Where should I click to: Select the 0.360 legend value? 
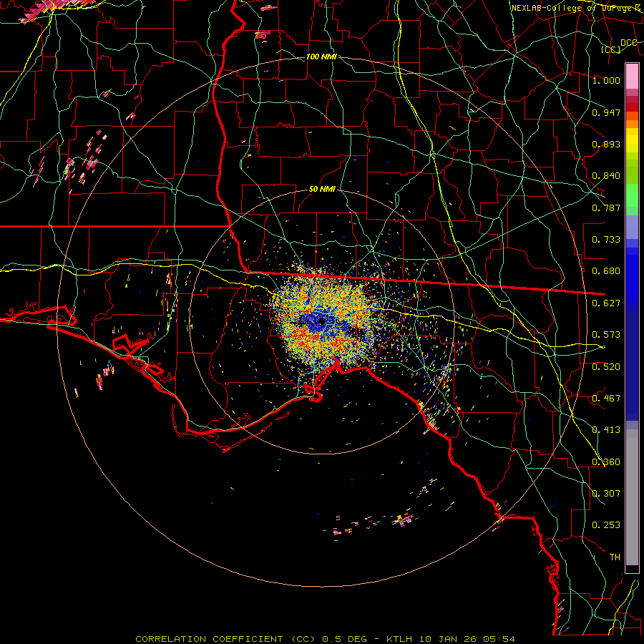coord(606,462)
